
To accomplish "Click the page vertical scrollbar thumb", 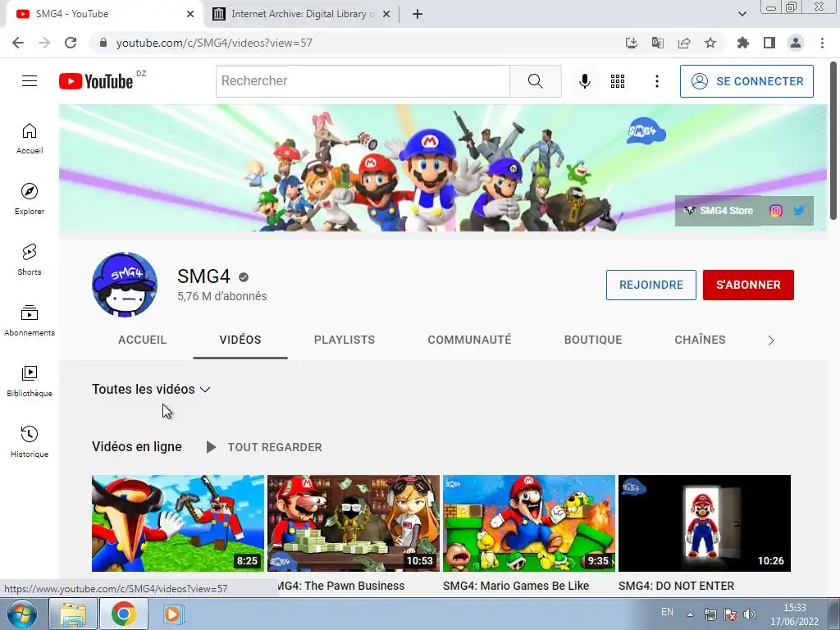I will [833, 140].
